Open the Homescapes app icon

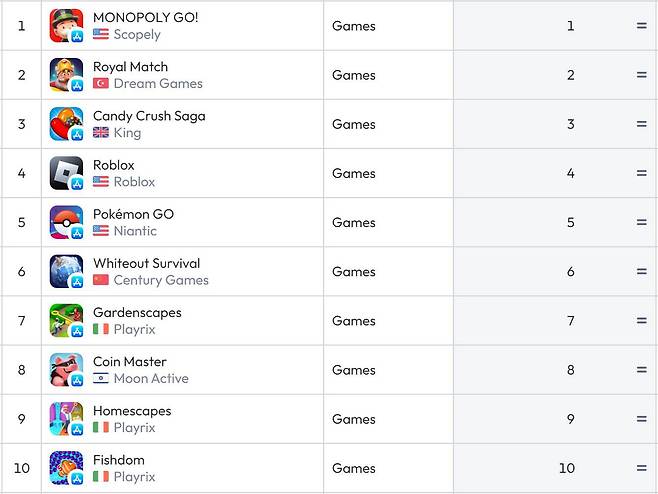click(x=66, y=419)
